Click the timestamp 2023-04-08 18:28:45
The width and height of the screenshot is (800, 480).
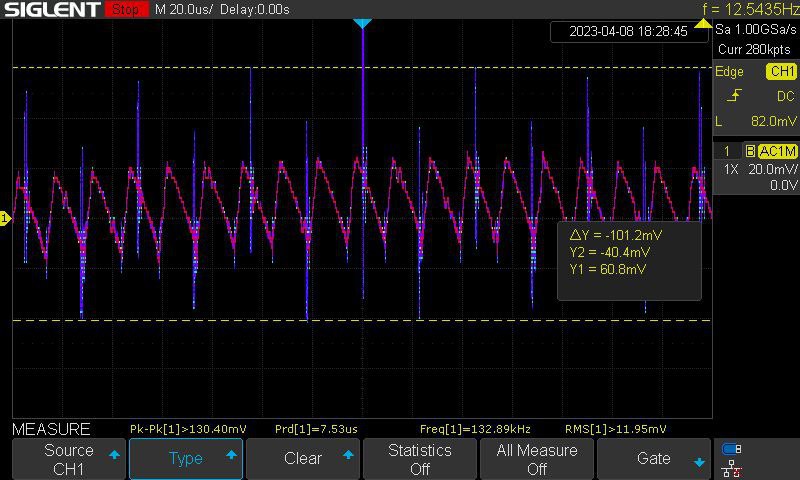click(629, 32)
